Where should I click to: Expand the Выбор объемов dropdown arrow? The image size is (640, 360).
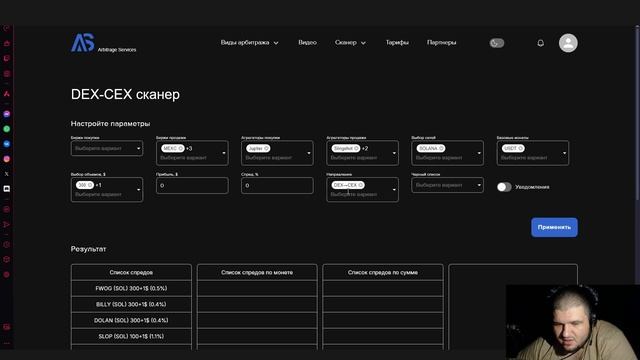(138, 190)
